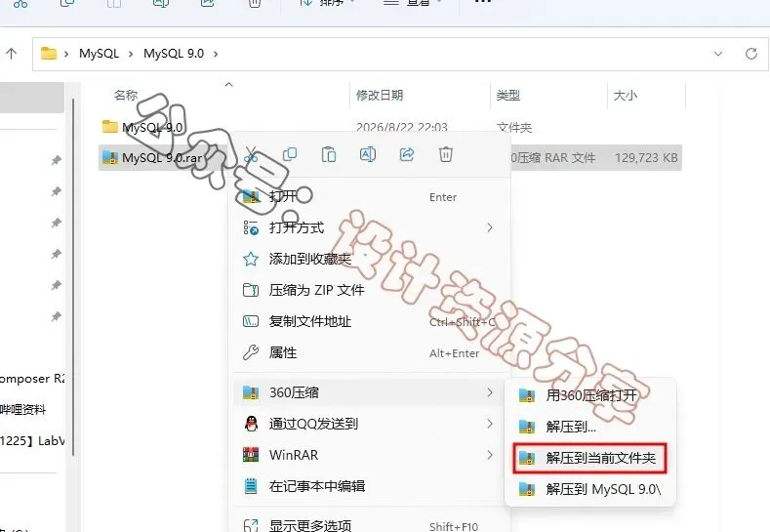
Task: Click the icon beside 显示更多选项
Action: [x=251, y=525]
